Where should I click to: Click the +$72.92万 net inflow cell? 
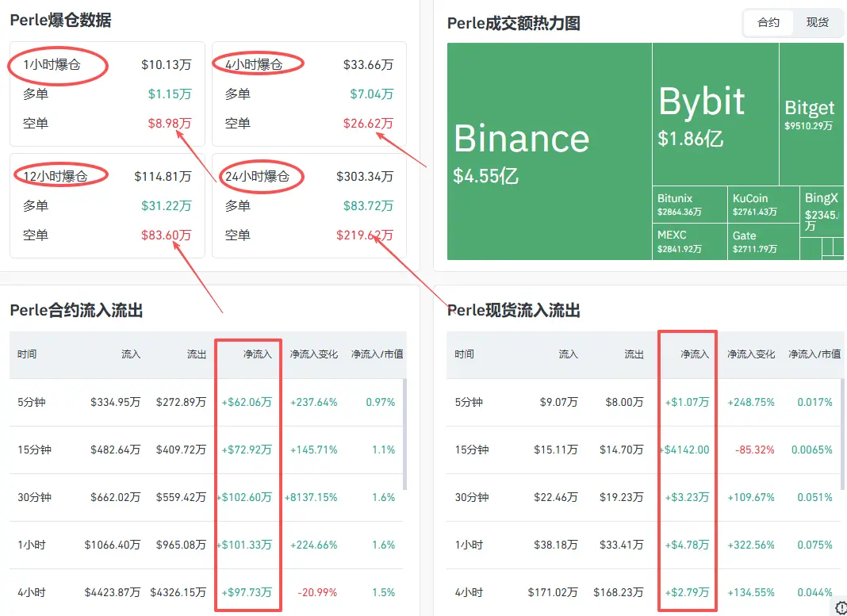(247, 450)
